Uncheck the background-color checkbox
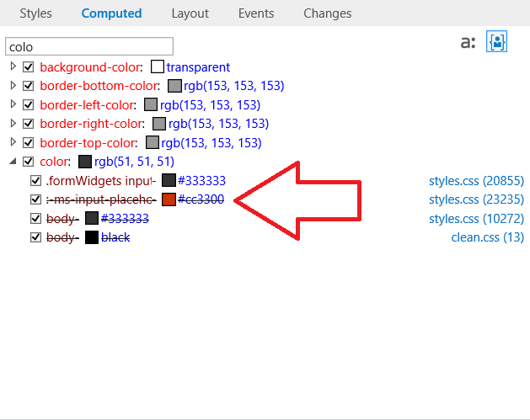530x420 pixels. click(x=28, y=66)
